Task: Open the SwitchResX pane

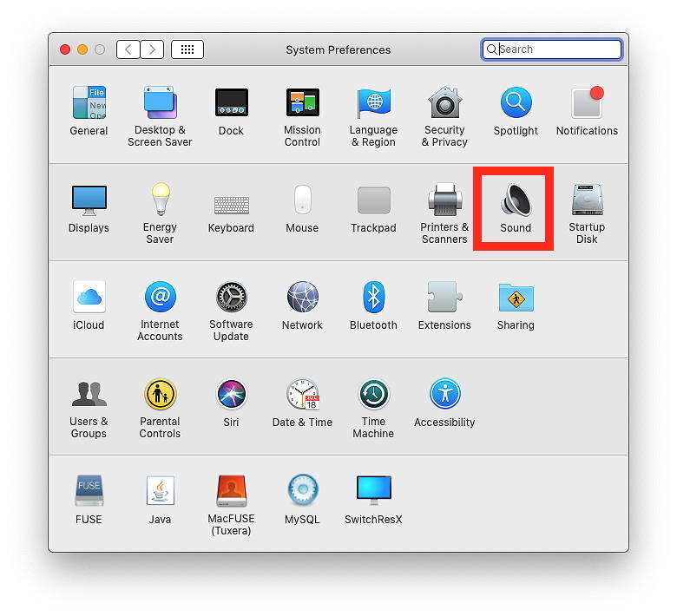Action: point(373,500)
